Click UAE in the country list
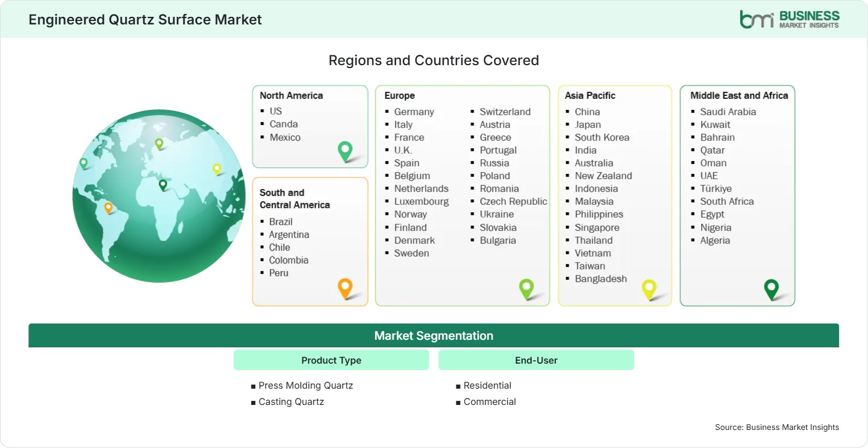The height and width of the screenshot is (448, 868). [709, 176]
